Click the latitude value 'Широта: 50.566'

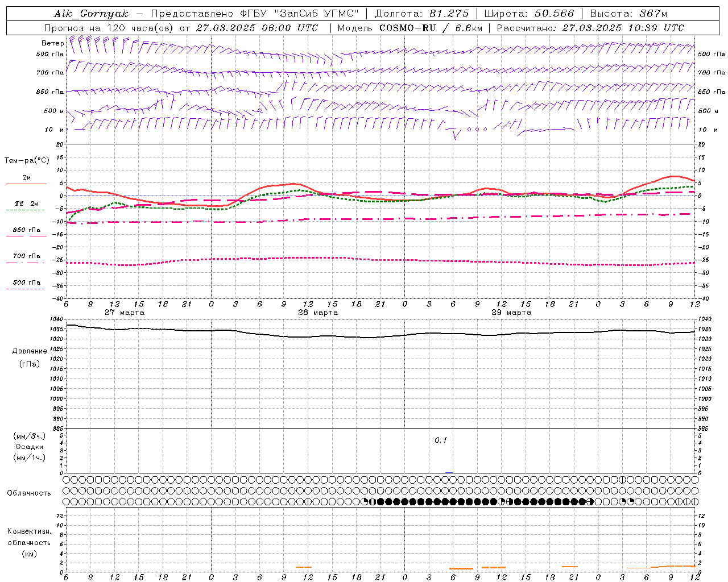pos(529,14)
